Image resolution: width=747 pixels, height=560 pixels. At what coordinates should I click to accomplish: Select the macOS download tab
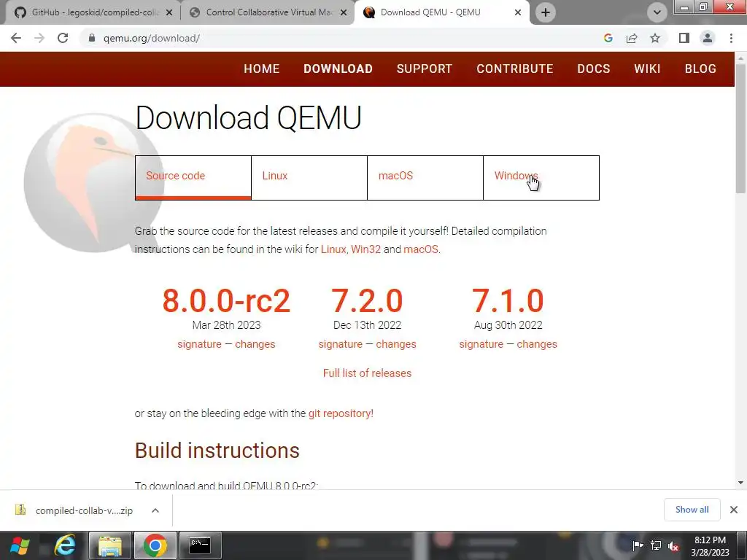point(425,177)
